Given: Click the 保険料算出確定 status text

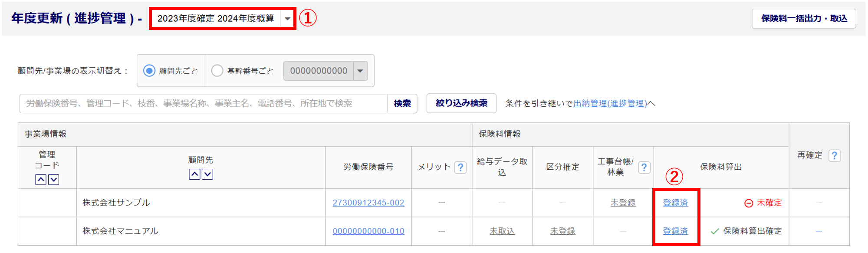Looking at the screenshot, I should 753,231.
